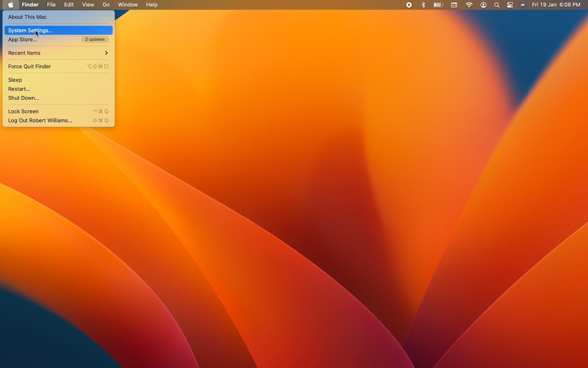
Task: Open date and time notification panel
Action: 556,5
